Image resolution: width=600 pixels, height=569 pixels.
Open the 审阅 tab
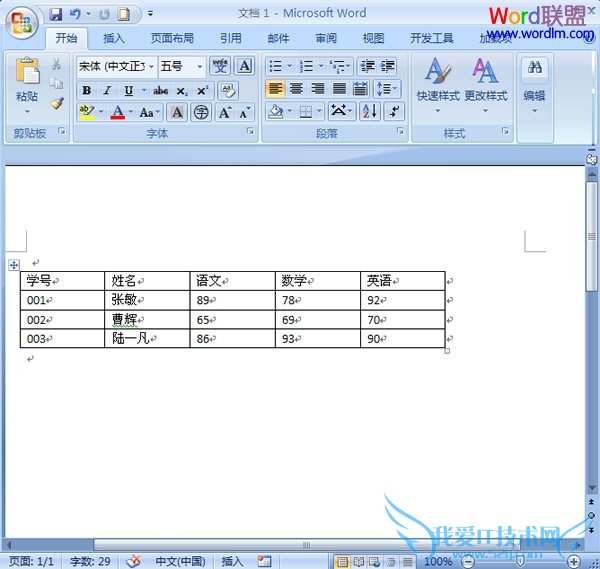pos(326,38)
